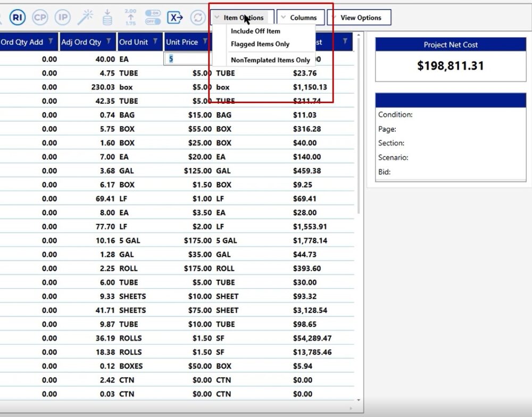This screenshot has height=417, width=532.
Task: Click the download-to-database icon
Action: tap(107, 18)
